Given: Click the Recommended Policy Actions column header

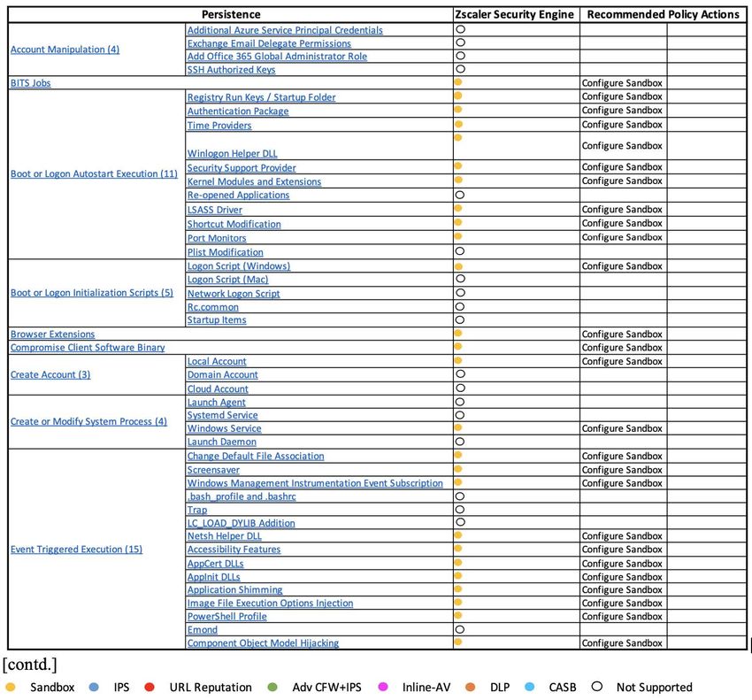Looking at the screenshot, I should tap(664, 15).
